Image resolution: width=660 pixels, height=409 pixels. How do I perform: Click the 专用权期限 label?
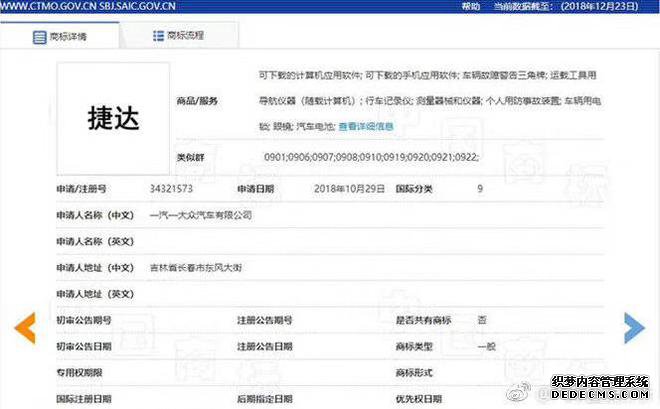79,372
